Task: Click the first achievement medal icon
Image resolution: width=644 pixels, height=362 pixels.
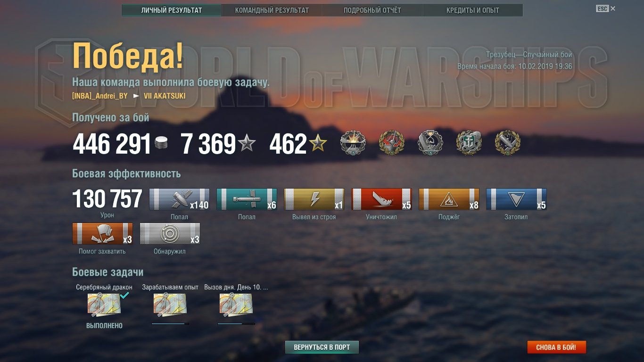Action: tap(353, 143)
